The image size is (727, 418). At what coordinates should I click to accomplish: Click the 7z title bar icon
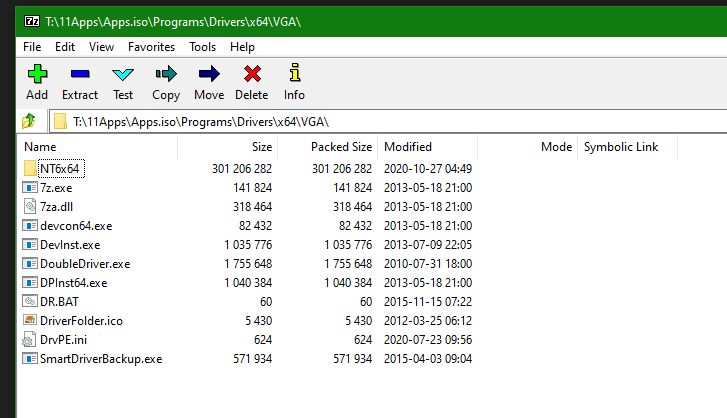pos(32,21)
